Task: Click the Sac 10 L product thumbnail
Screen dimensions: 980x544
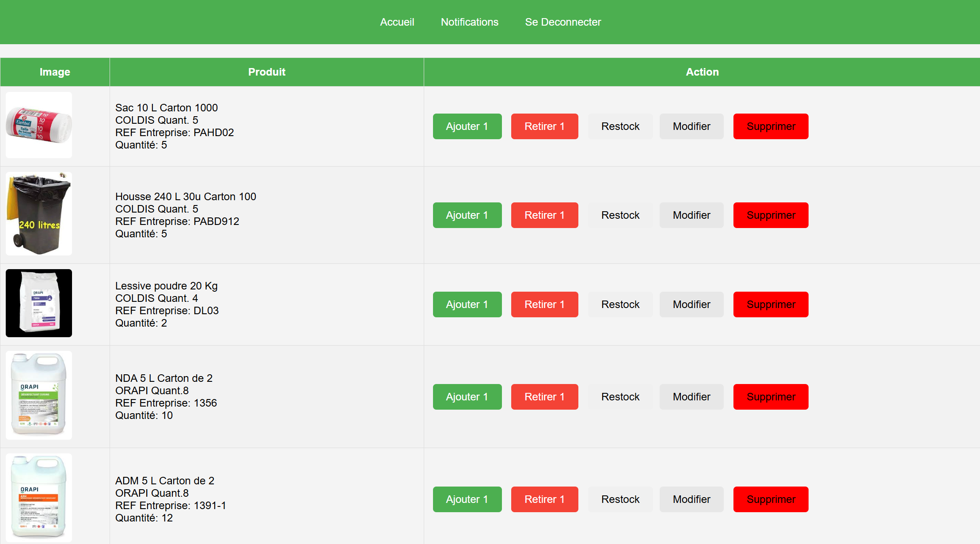Action: coord(39,125)
